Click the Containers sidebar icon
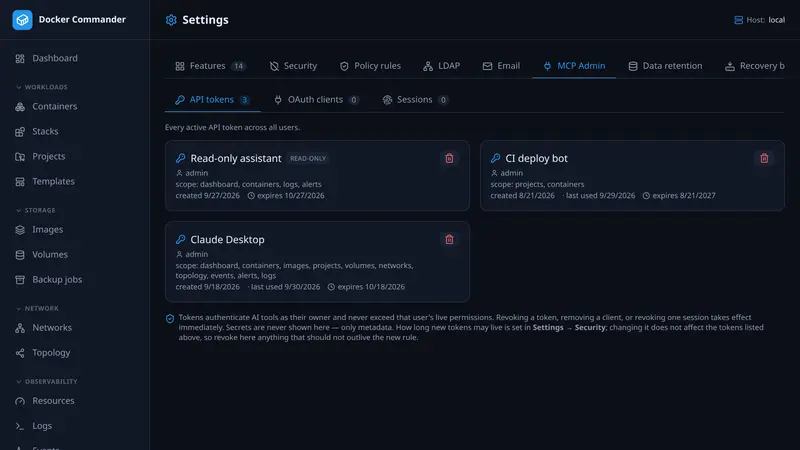The image size is (800, 450). click(20, 107)
